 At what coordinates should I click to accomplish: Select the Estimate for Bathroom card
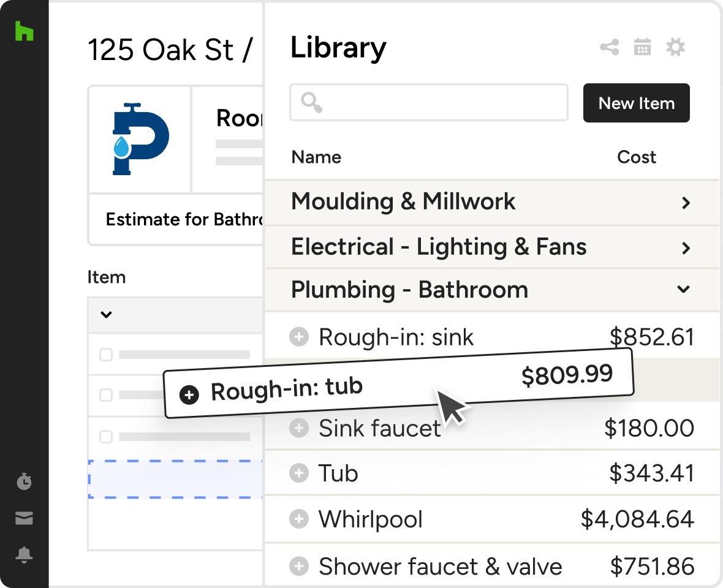pyautogui.click(x=178, y=219)
